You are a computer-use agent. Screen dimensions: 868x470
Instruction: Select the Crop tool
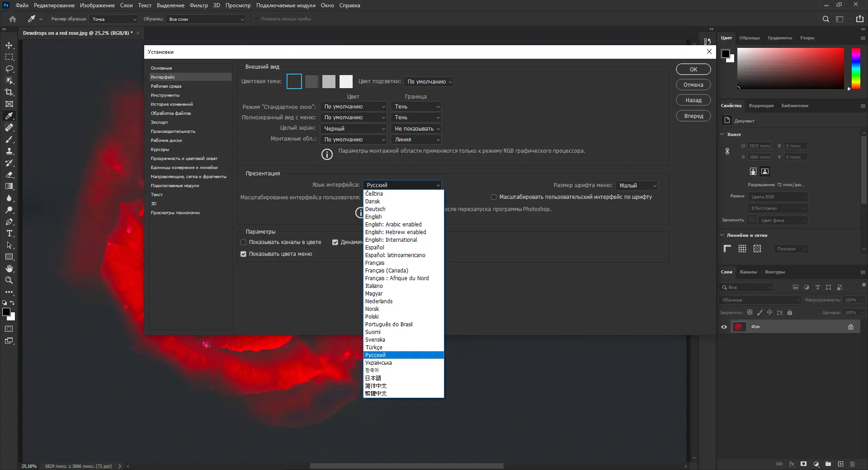coord(9,92)
